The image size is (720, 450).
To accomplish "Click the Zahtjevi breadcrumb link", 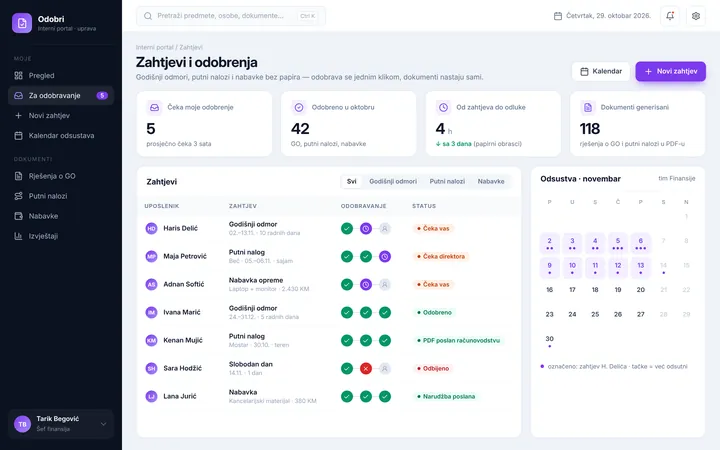I will [x=191, y=47].
